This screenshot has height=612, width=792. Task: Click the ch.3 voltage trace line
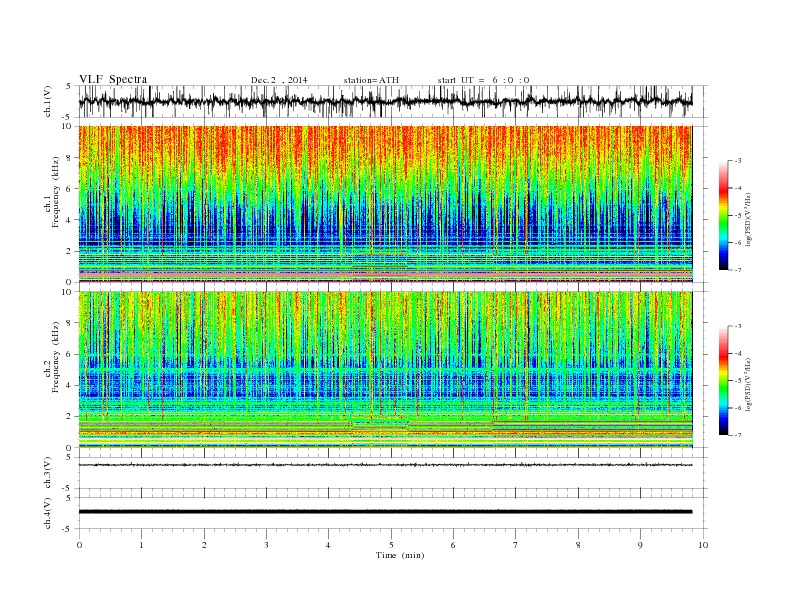385,465
